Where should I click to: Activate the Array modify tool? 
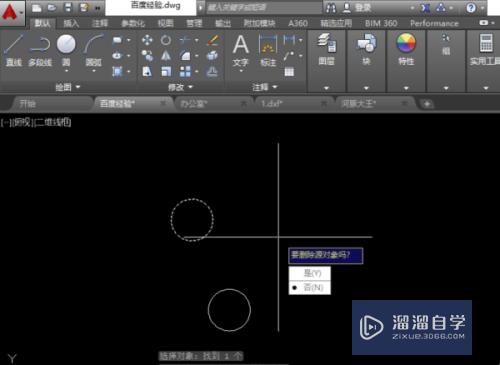point(185,71)
